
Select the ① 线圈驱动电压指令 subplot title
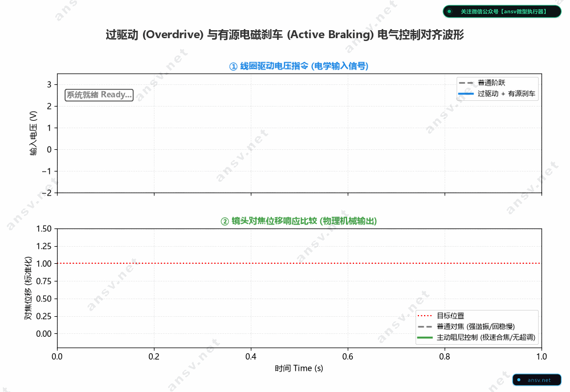point(299,66)
